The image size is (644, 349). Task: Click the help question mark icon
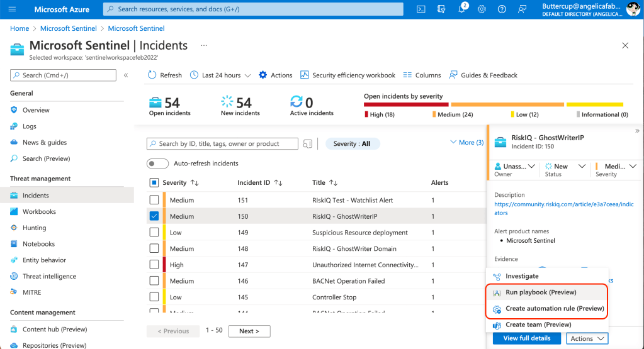[x=502, y=9]
